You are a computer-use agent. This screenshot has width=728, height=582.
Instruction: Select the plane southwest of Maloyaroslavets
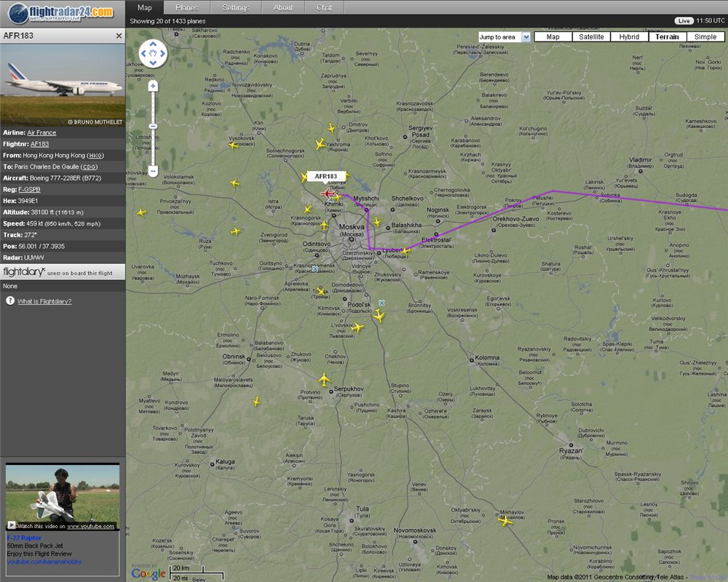pyautogui.click(x=256, y=402)
